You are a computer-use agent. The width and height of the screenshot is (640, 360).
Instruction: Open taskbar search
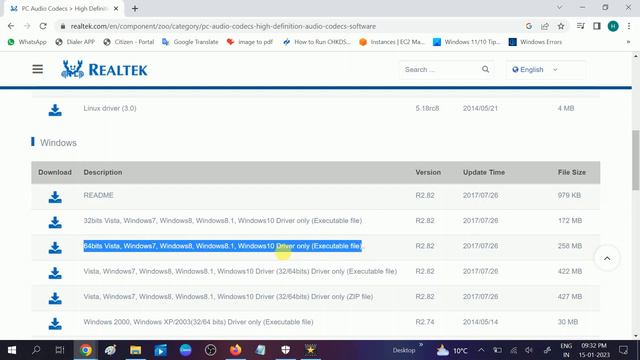pos(36,350)
